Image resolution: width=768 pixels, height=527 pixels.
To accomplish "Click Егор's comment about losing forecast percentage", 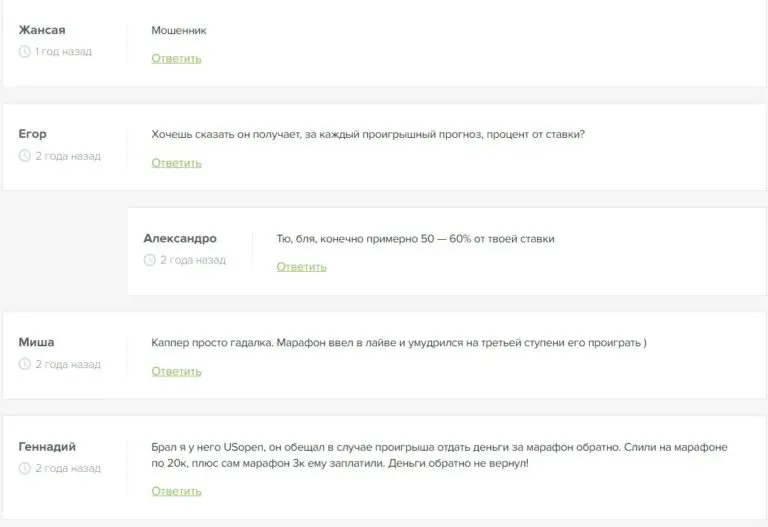I will point(368,135).
